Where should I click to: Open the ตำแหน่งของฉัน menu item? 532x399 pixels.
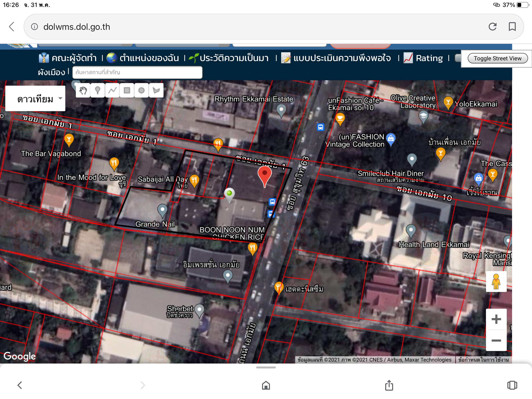tap(143, 58)
